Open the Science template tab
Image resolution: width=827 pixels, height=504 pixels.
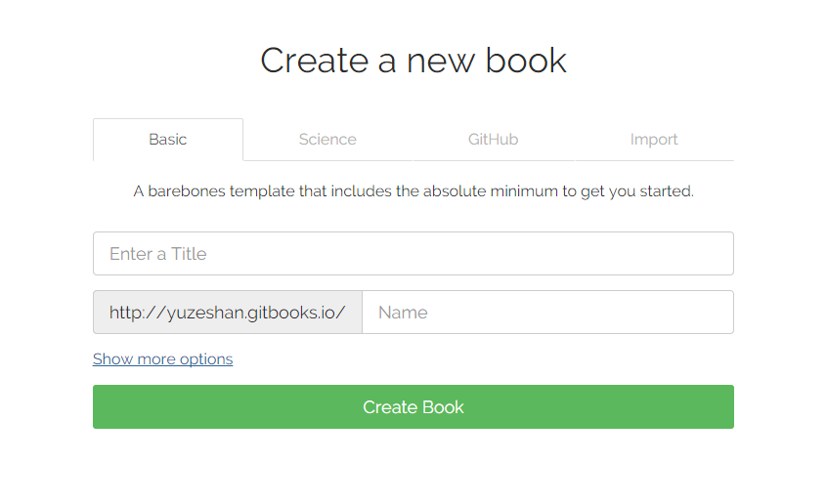[327, 140]
